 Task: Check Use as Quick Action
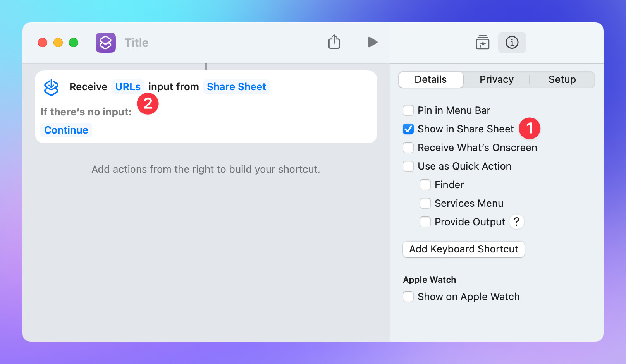point(408,166)
